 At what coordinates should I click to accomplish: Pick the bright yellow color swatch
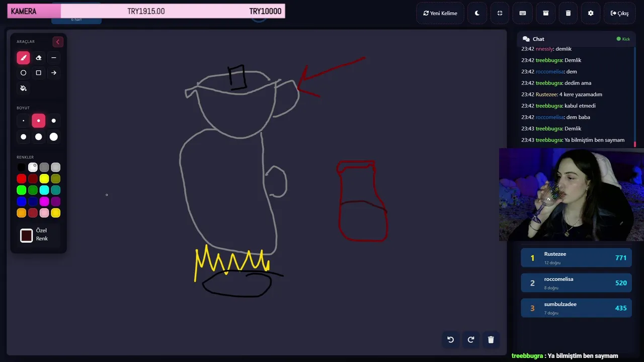(x=44, y=178)
